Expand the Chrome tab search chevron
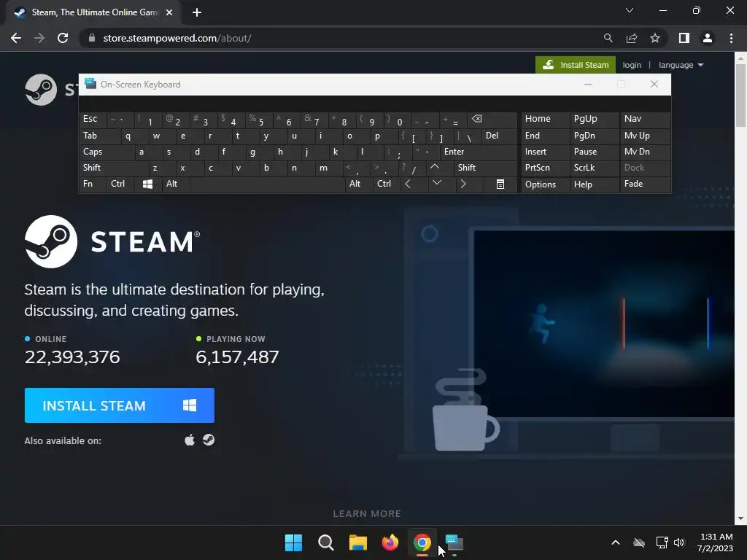The image size is (747, 560). click(630, 10)
